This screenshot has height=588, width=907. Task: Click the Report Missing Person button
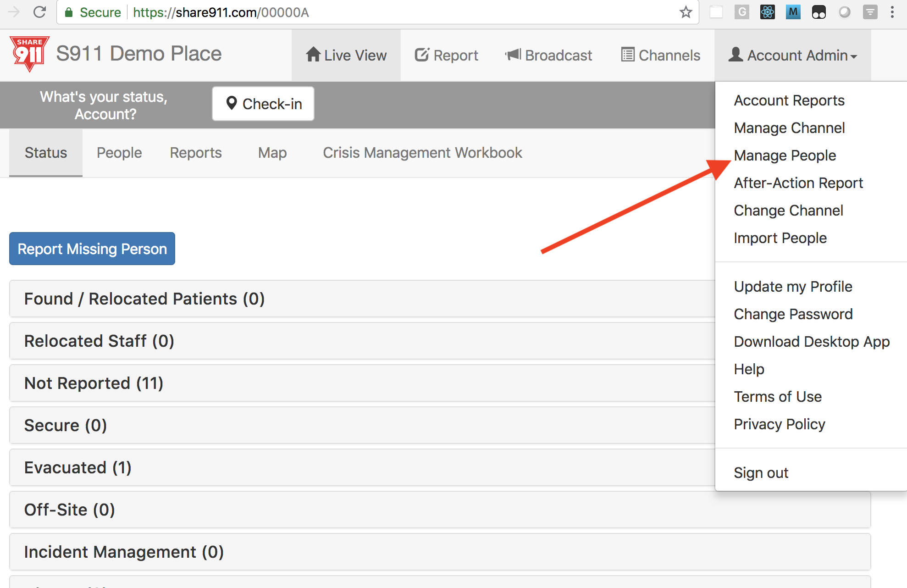click(92, 249)
